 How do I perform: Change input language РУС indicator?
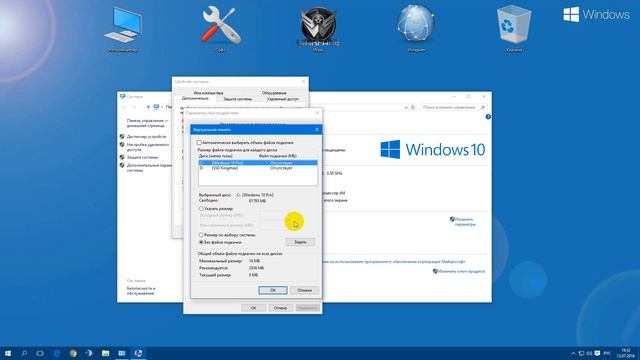coord(607,353)
